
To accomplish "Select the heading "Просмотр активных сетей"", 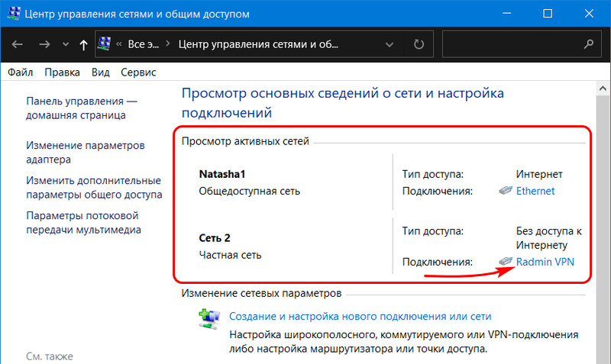I will coord(245,141).
